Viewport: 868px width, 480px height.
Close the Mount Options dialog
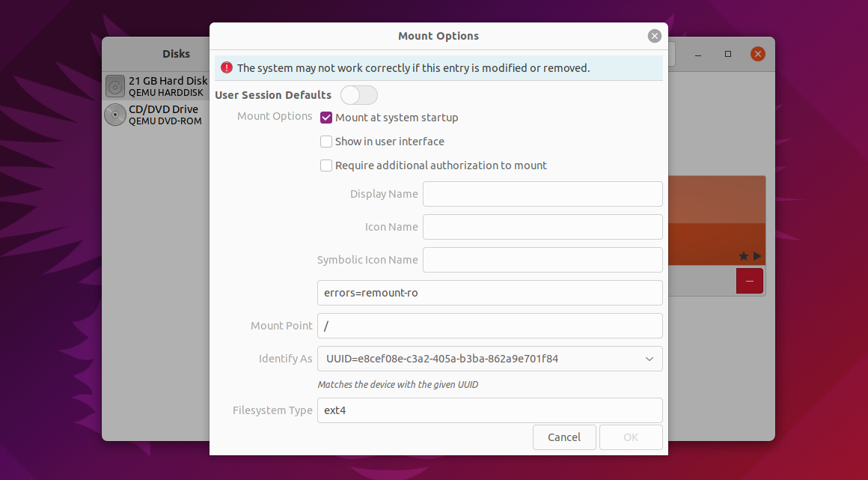click(654, 36)
